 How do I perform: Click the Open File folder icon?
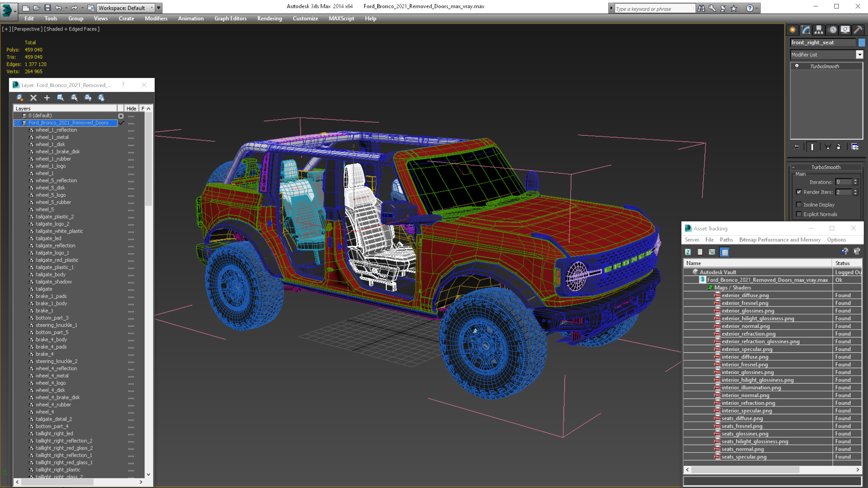(x=37, y=8)
